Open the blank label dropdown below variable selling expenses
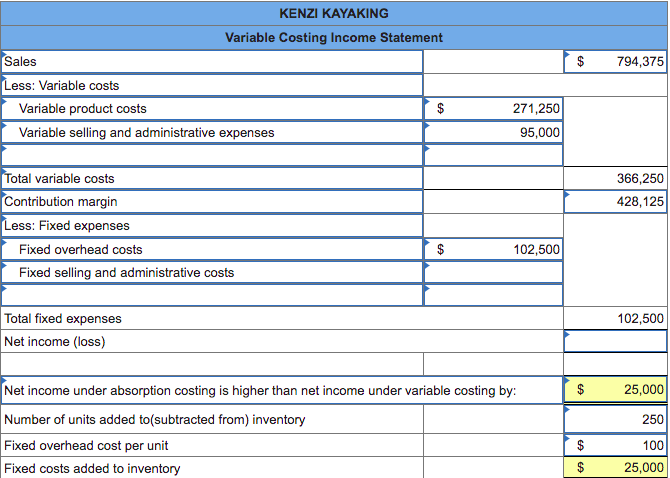670x478 pixels. point(212,155)
